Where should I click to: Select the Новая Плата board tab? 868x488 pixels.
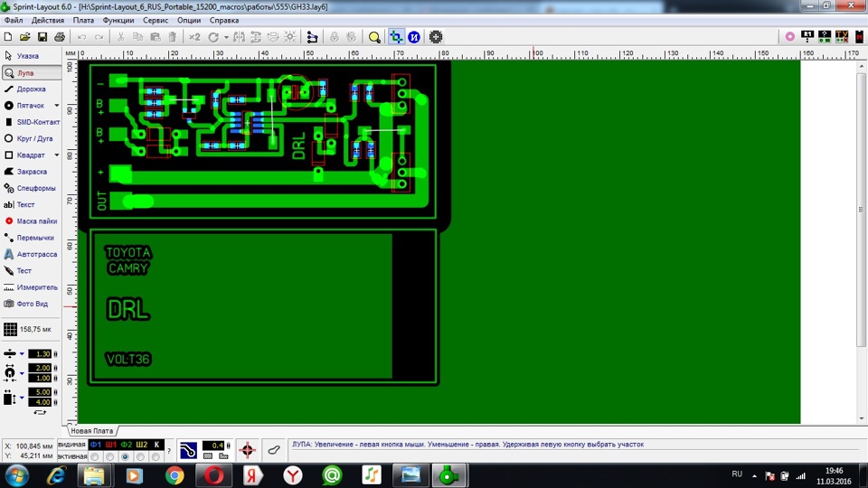pyautogui.click(x=92, y=431)
